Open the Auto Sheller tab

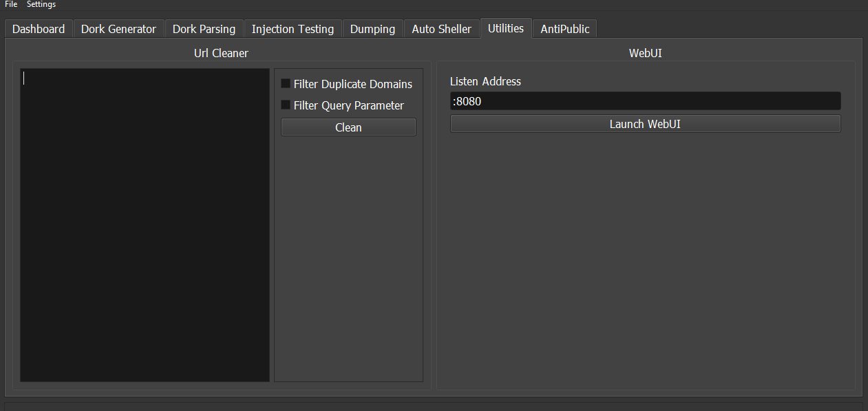(441, 29)
